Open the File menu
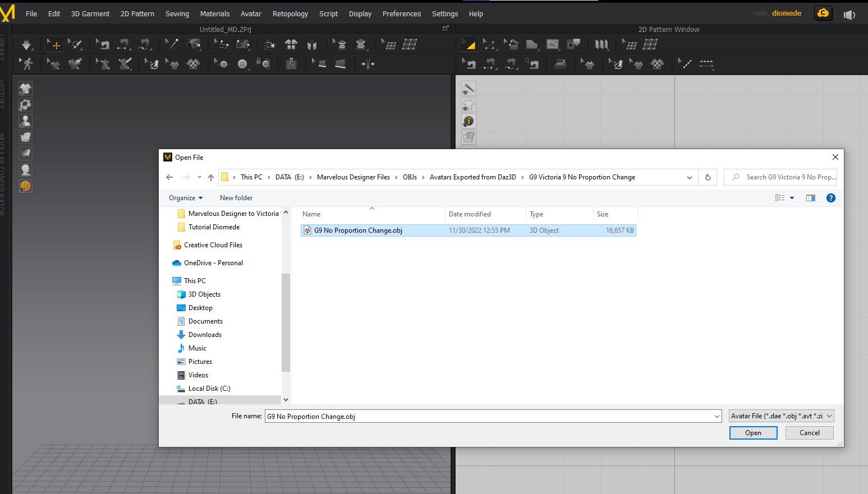Image resolution: width=868 pixels, height=494 pixels. 31,13
